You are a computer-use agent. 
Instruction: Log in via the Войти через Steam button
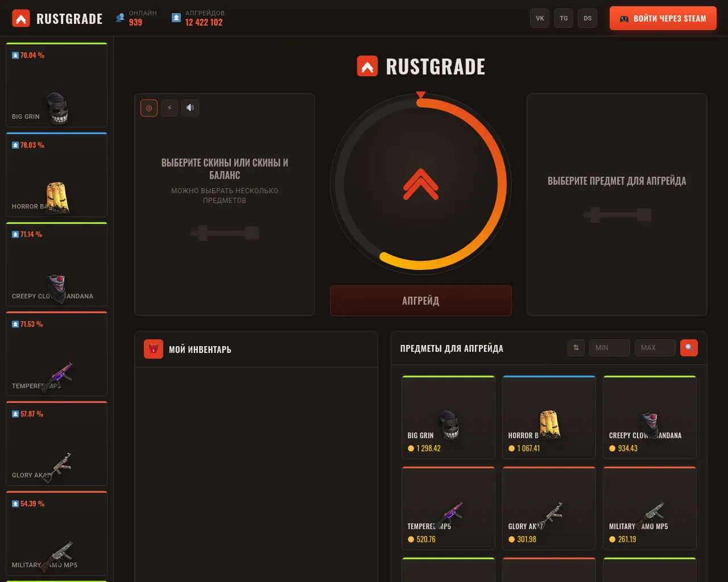pos(663,18)
